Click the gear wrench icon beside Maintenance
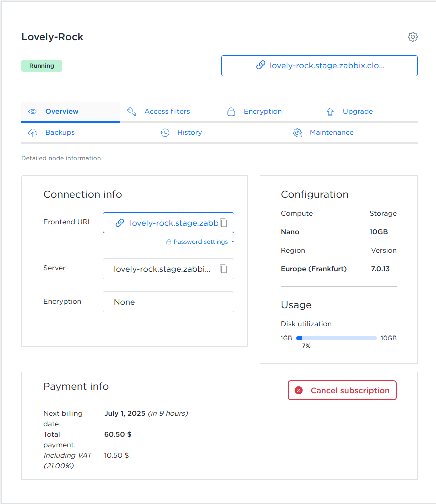The image size is (436, 504). [x=297, y=133]
